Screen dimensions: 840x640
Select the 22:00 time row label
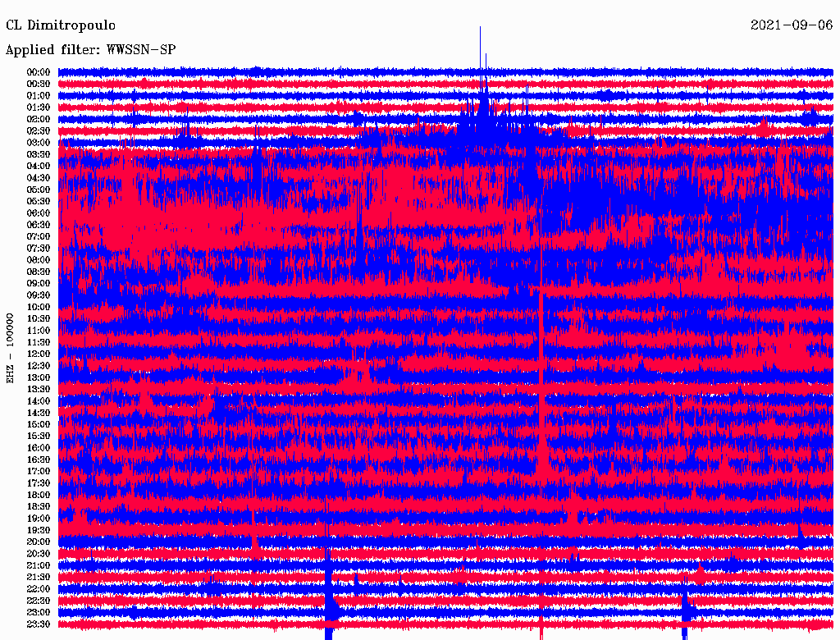pyautogui.click(x=39, y=588)
